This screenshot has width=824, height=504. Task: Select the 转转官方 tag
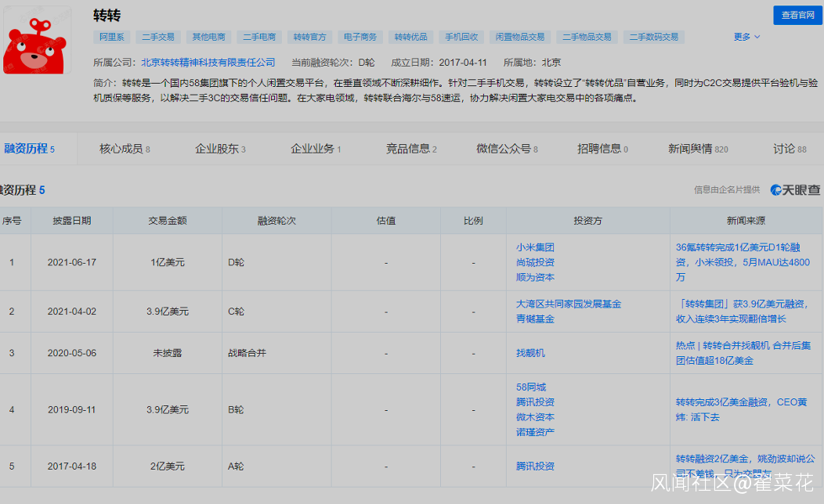click(x=309, y=37)
